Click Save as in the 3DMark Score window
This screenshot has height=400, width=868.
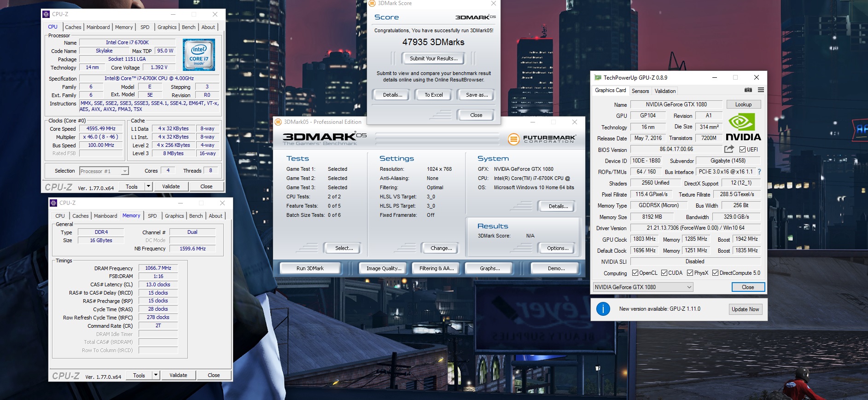click(x=476, y=95)
